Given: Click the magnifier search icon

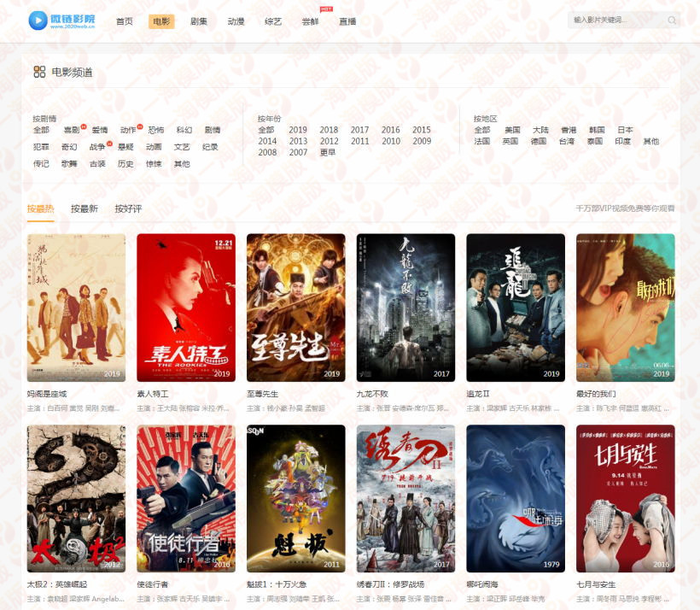Looking at the screenshot, I should (x=672, y=21).
